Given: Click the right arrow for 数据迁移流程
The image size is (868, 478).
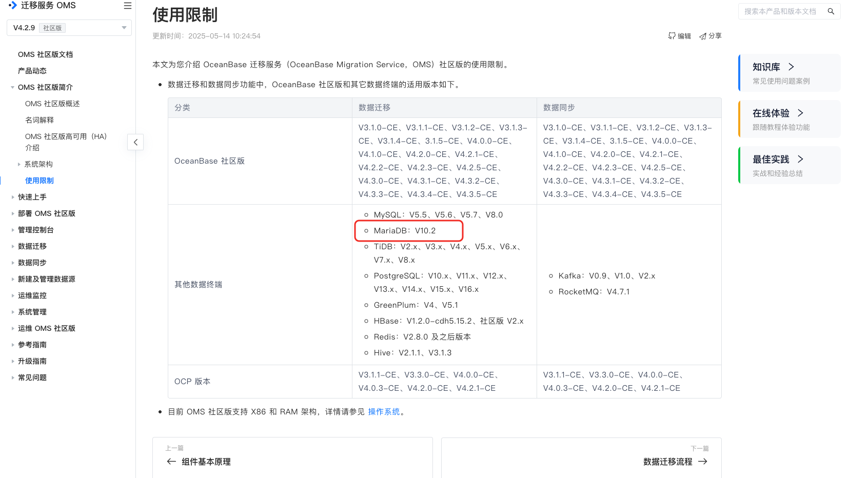Looking at the screenshot, I should pos(703,462).
